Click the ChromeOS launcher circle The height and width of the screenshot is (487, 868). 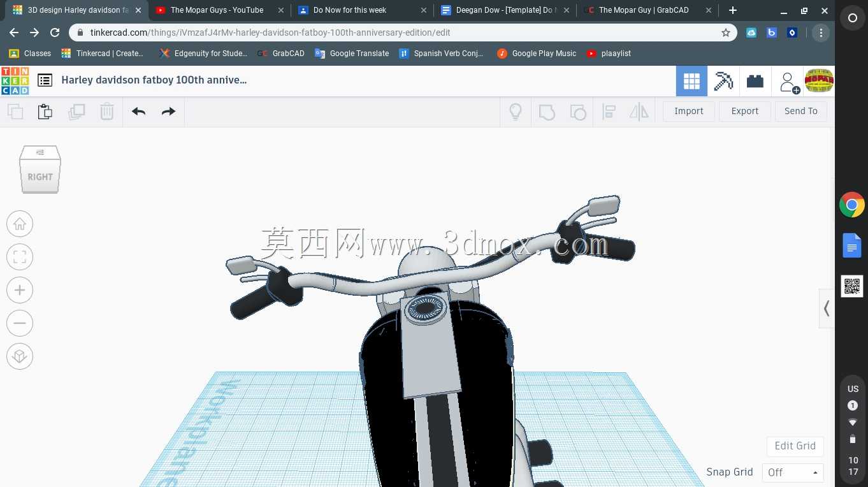pyautogui.click(x=852, y=18)
